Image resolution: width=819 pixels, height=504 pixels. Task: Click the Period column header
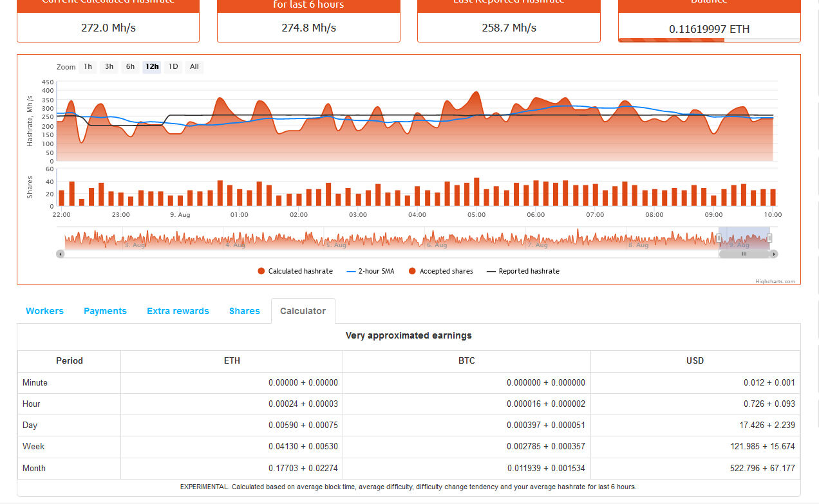70,361
